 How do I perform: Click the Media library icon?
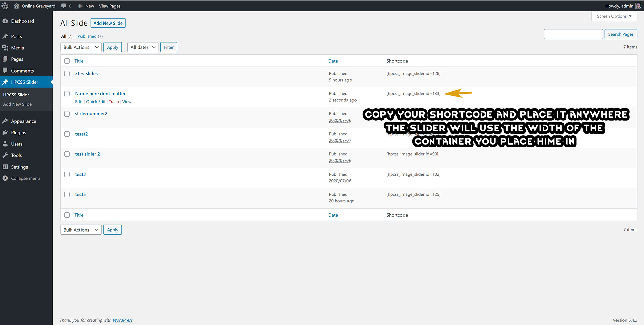(x=5, y=48)
